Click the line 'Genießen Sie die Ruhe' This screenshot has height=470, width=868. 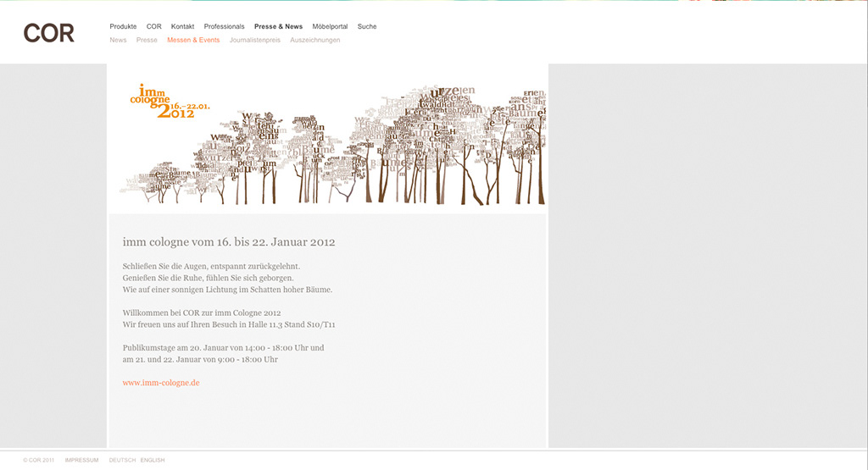pos(209,278)
